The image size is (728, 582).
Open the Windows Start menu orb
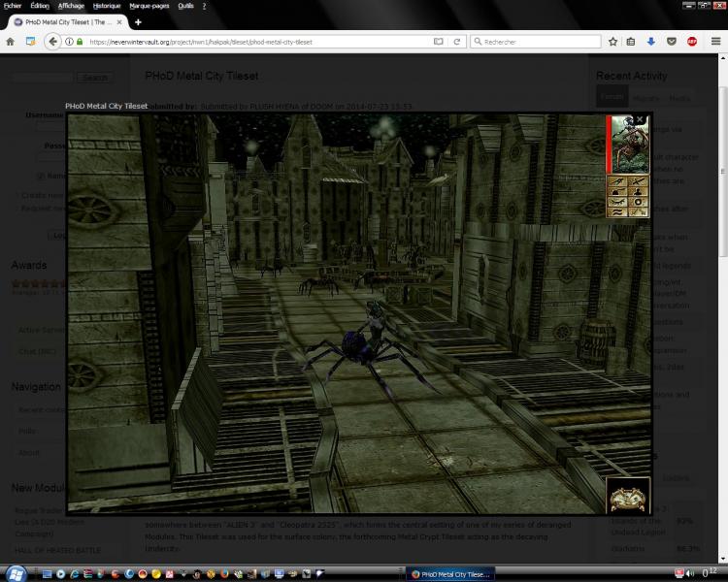[x=15, y=573]
